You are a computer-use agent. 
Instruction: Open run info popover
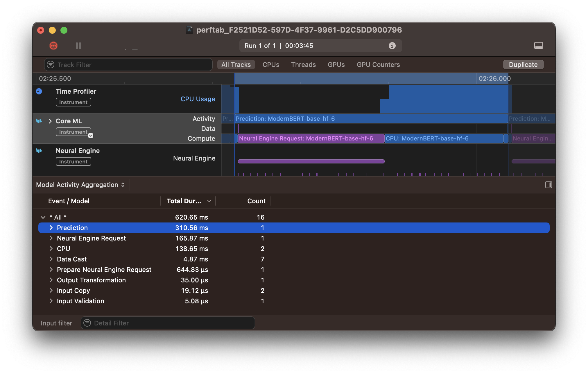coord(392,46)
